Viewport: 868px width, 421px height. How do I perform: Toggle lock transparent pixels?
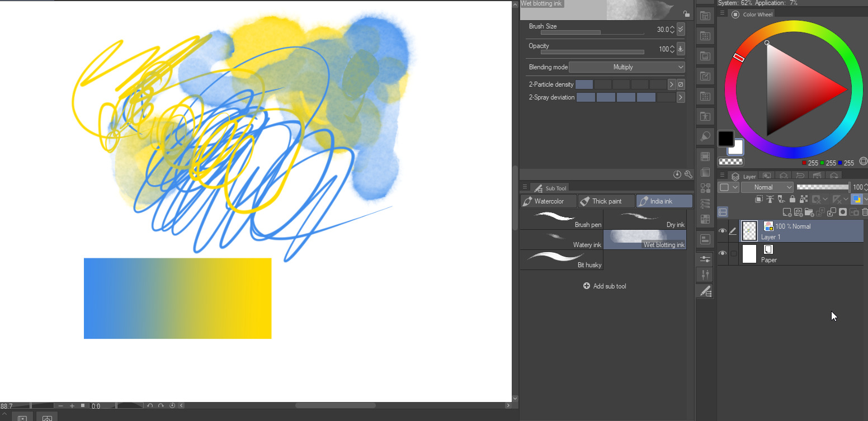[804, 199]
